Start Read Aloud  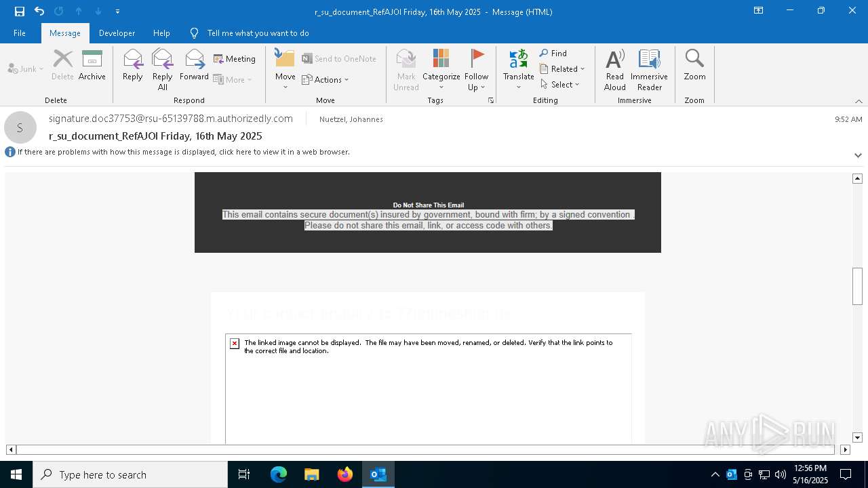point(615,69)
